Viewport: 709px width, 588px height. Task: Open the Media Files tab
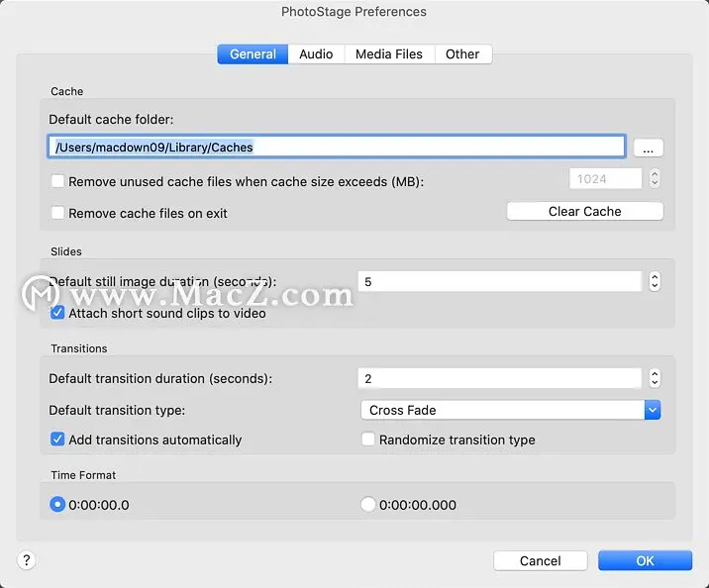coord(389,54)
